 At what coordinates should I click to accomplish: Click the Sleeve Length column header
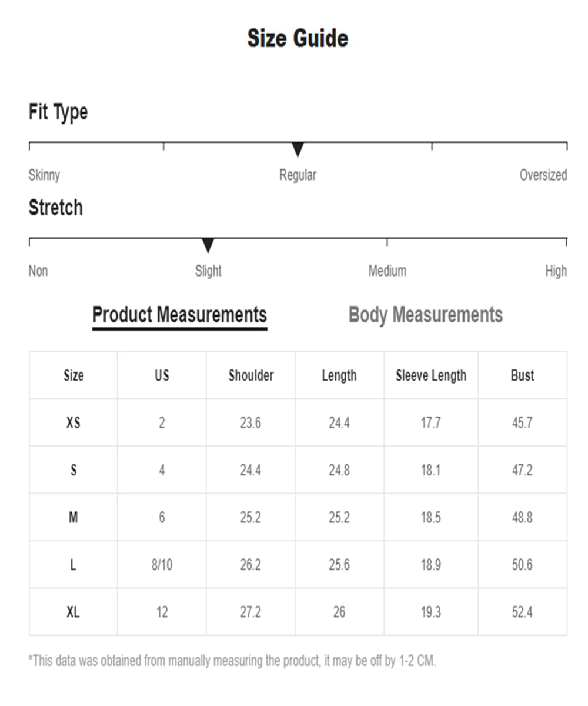pos(431,375)
